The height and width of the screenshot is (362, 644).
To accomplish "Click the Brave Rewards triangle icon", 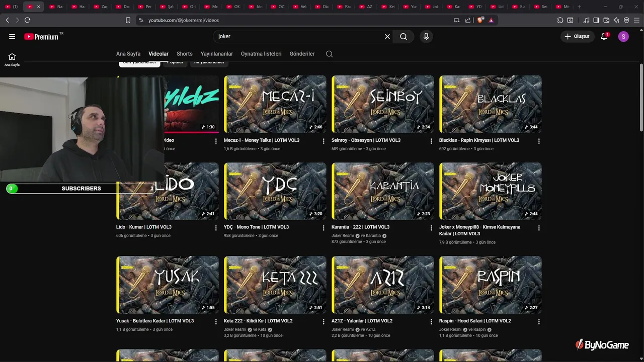I will (x=491, y=20).
